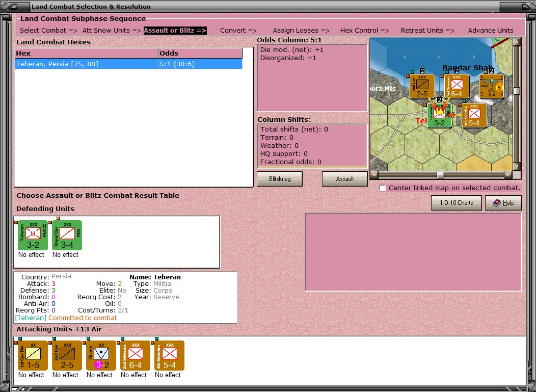This screenshot has height=392, width=536.
Task: Click the map horizontal scrollbar right arrow
Action: point(508,175)
